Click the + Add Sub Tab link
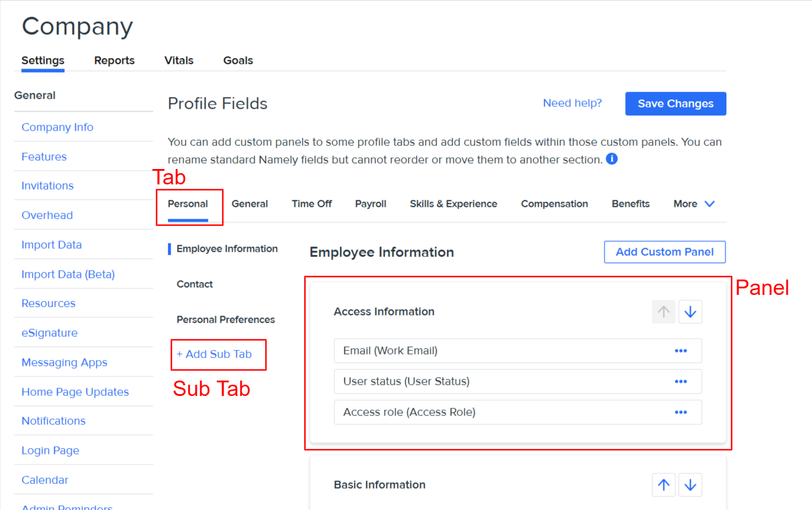The image size is (812, 510). pos(214,354)
